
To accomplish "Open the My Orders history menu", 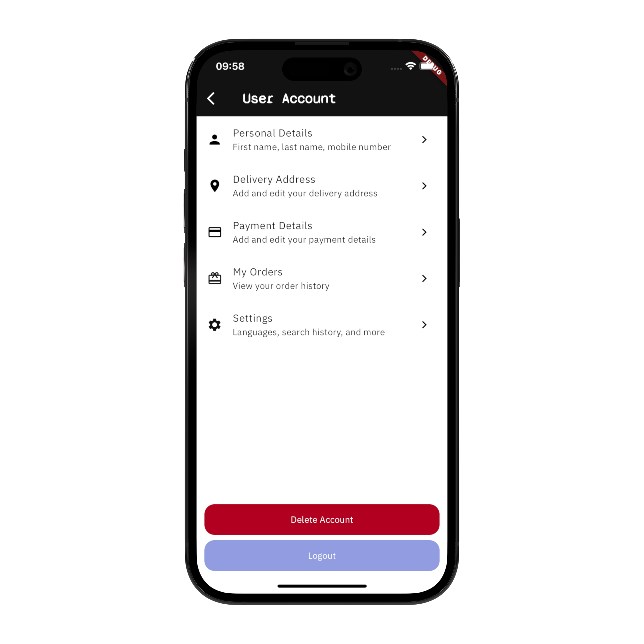I will [x=321, y=278].
